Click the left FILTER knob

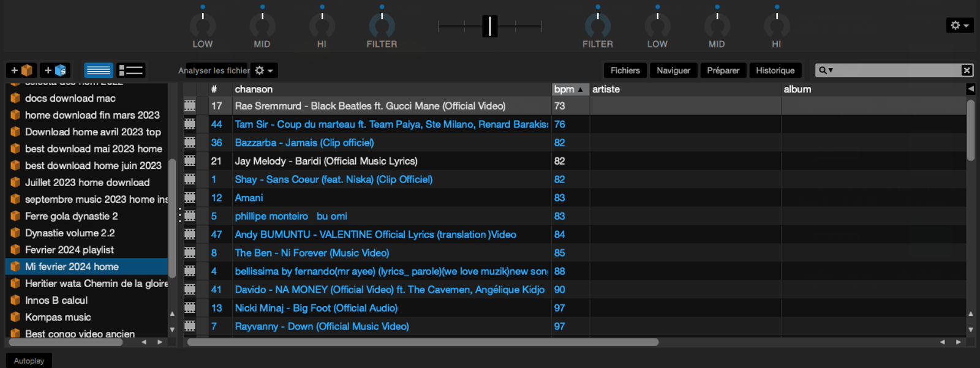click(x=382, y=26)
